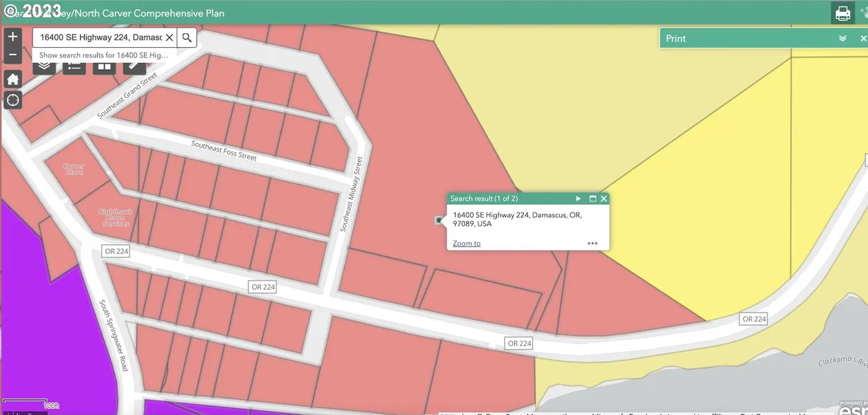This screenshot has height=415, width=868.
Task: Find my location on the map
Action: pos(13,100)
